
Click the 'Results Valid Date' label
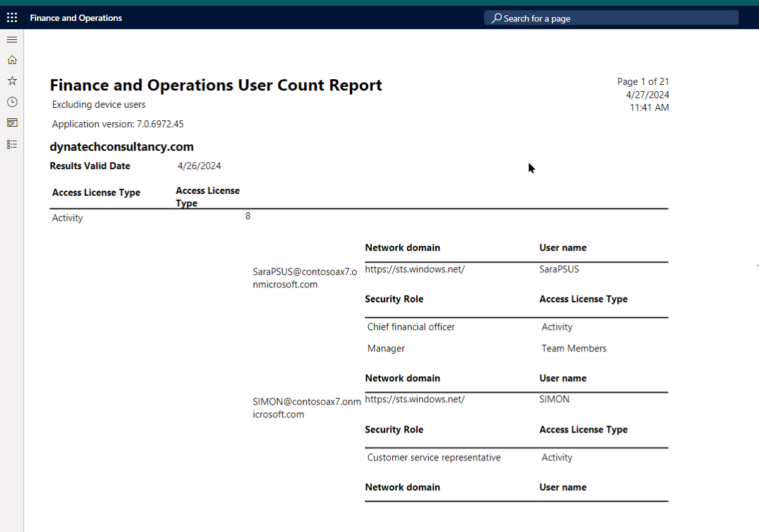90,166
